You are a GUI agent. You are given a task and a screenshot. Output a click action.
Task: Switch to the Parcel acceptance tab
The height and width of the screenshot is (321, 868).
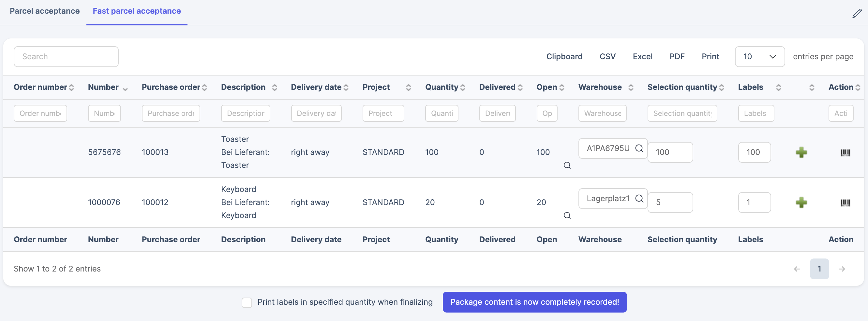[44, 11]
